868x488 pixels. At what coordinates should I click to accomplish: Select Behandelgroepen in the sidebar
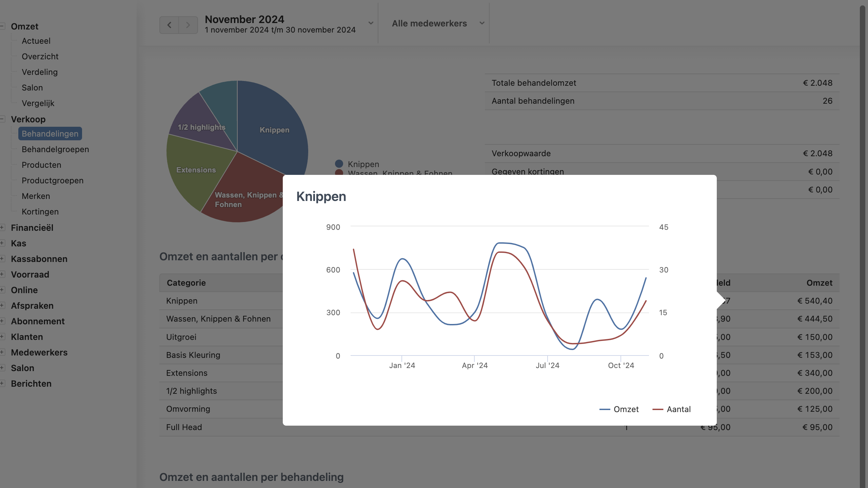click(55, 149)
